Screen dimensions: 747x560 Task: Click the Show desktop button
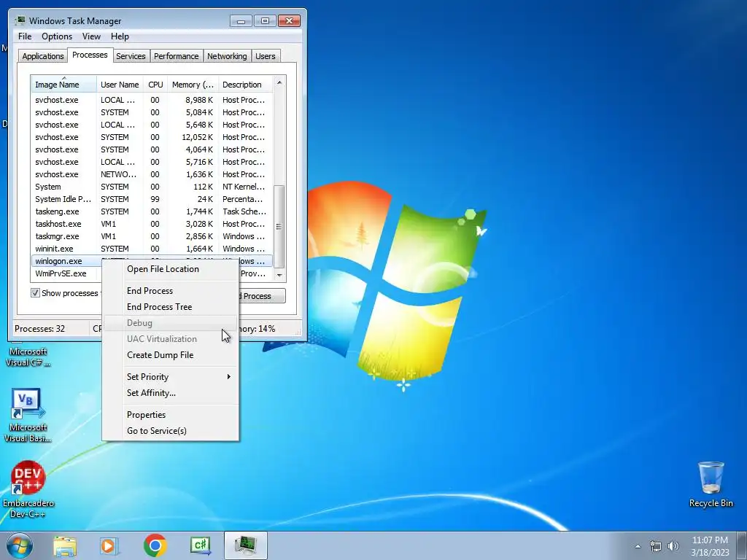[742, 546]
